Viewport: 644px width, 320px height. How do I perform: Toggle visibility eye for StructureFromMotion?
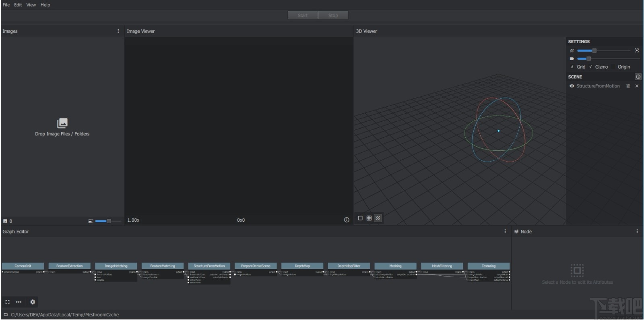click(572, 86)
